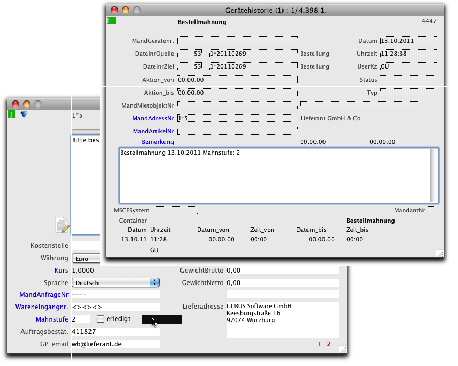Click the blue MandAnfrageNr label
The height and width of the screenshot is (366, 458).
[44, 295]
